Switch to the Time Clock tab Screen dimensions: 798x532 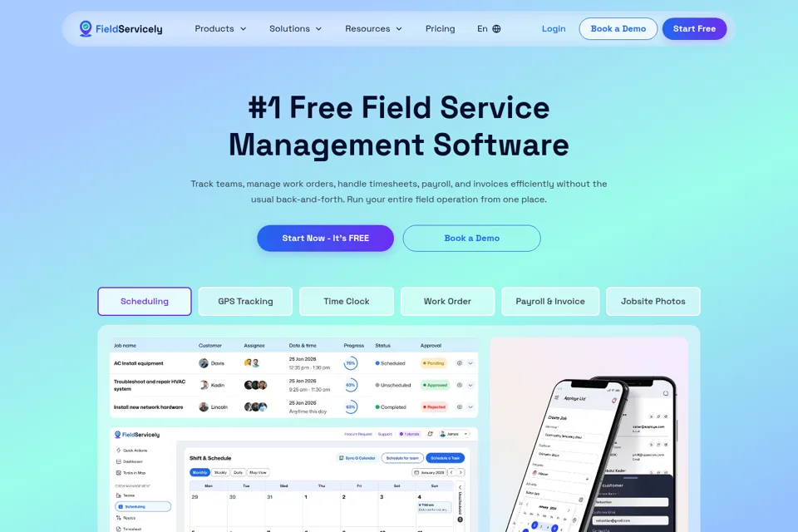347,302
